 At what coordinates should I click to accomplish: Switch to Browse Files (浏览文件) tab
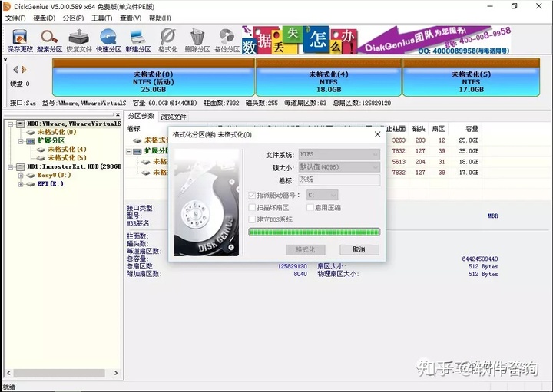[x=173, y=117]
